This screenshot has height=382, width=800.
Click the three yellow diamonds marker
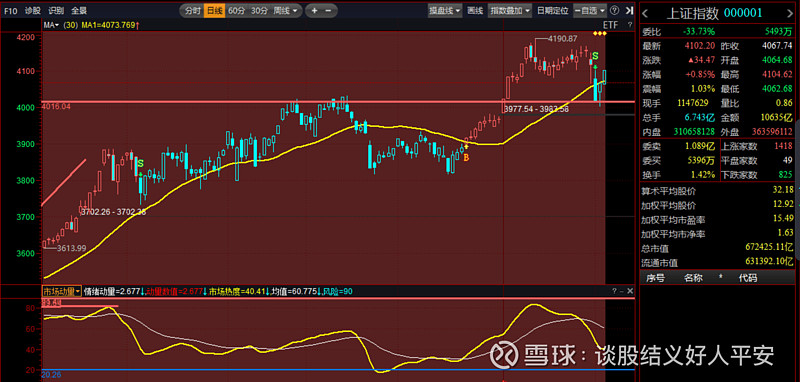(600, 34)
